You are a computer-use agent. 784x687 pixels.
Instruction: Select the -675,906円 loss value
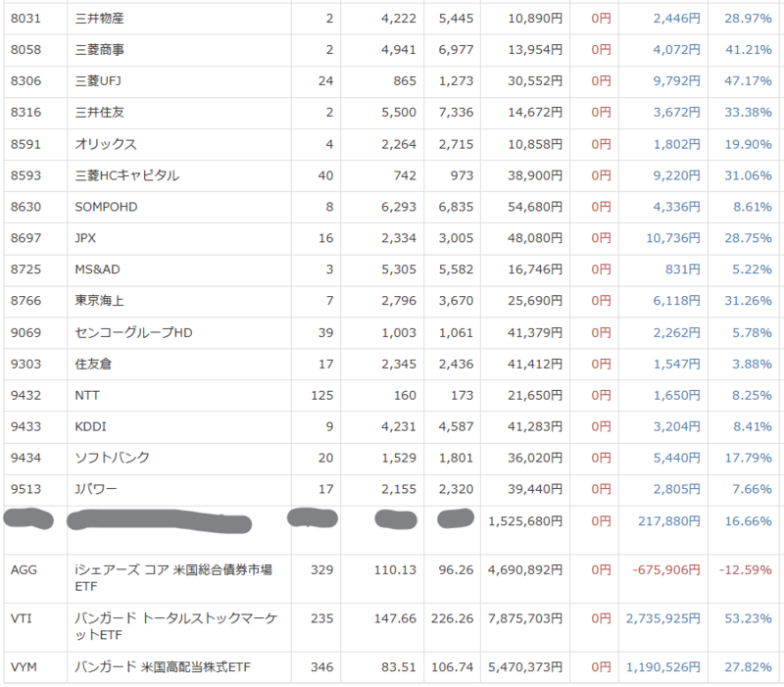pyautogui.click(x=666, y=569)
